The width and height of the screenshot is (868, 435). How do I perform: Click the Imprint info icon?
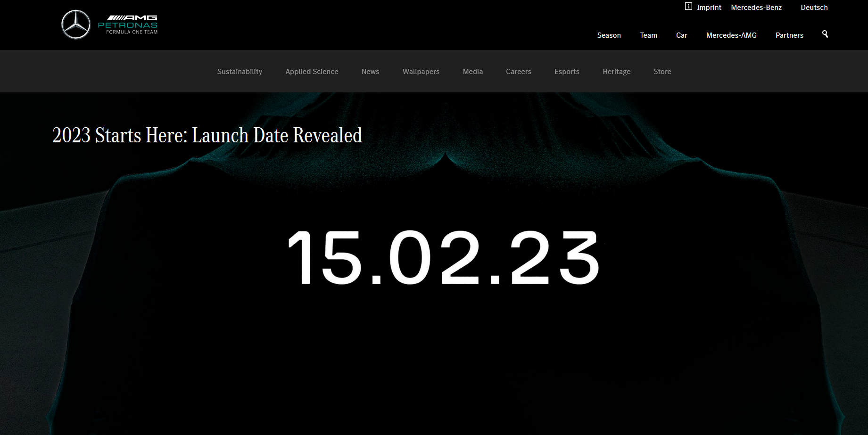tap(688, 7)
